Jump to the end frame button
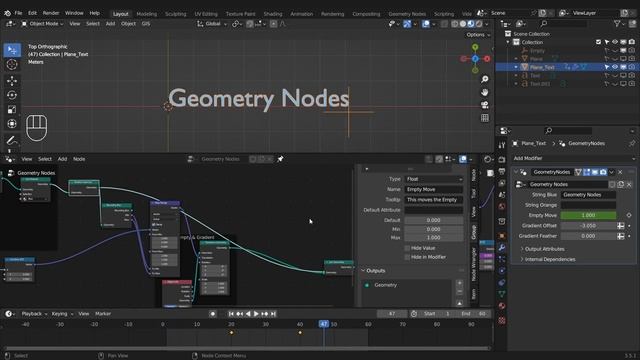 [x=273, y=314]
